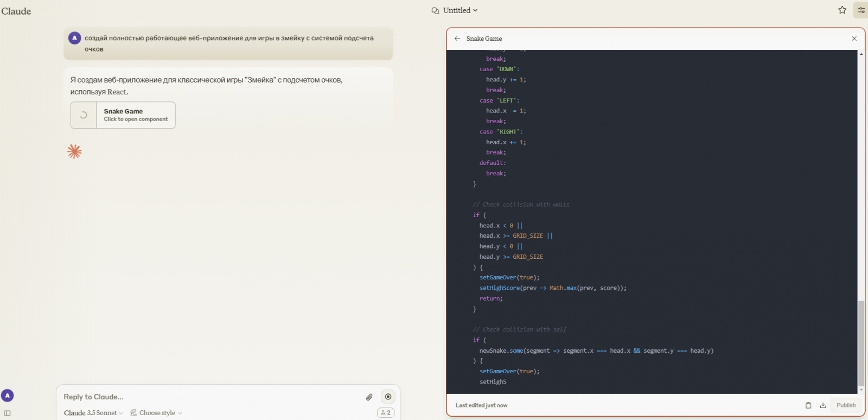
Task: Click the user avatar next to the prompt
Action: [75, 38]
